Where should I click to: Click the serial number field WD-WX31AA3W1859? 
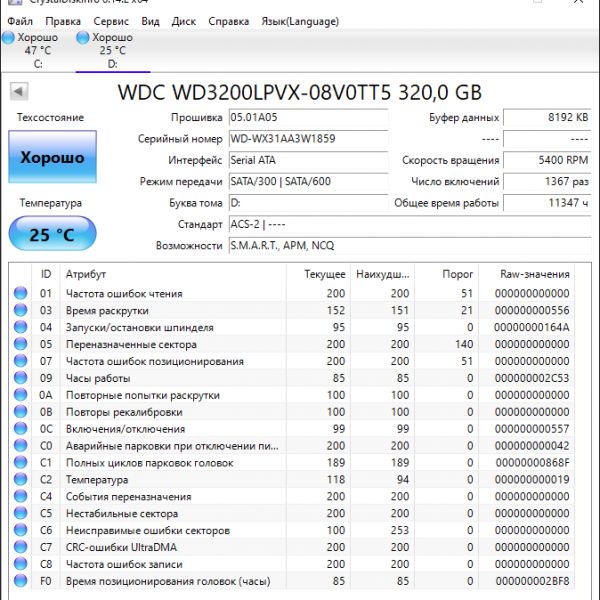point(308,139)
